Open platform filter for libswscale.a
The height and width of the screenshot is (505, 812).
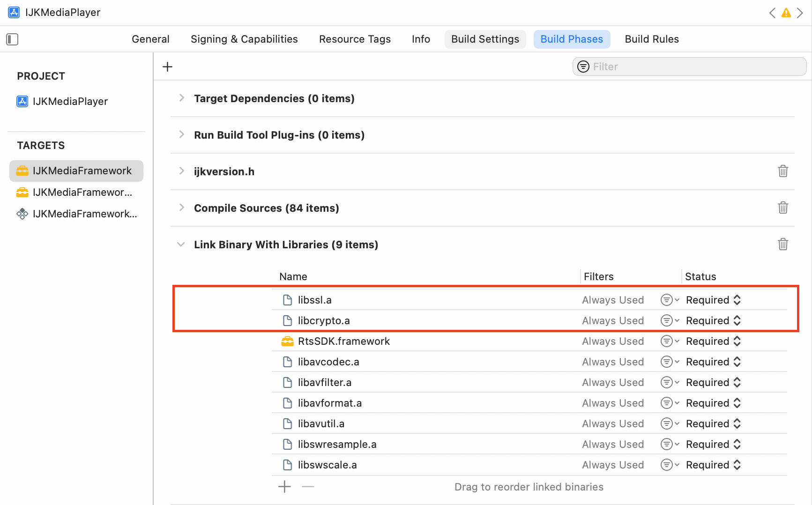point(670,465)
